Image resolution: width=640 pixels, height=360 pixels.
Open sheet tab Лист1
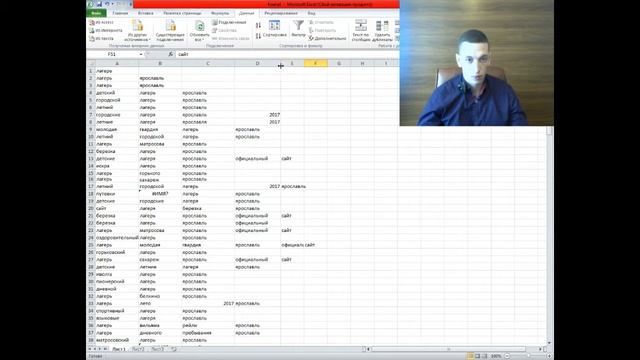coord(119,349)
